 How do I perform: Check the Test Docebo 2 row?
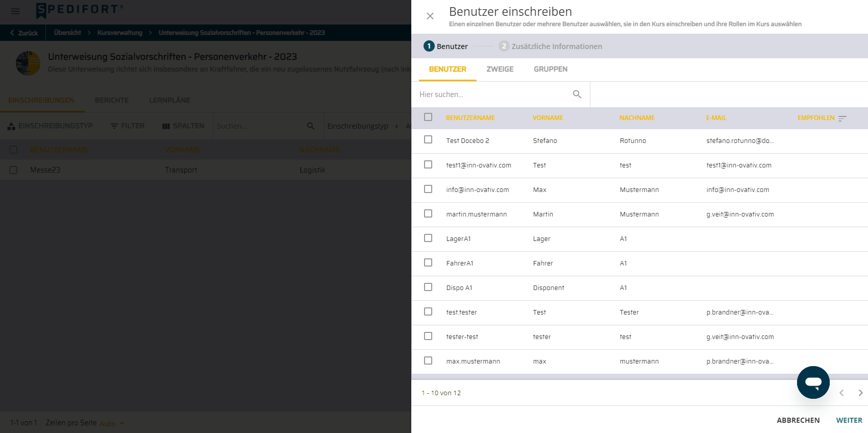click(428, 139)
